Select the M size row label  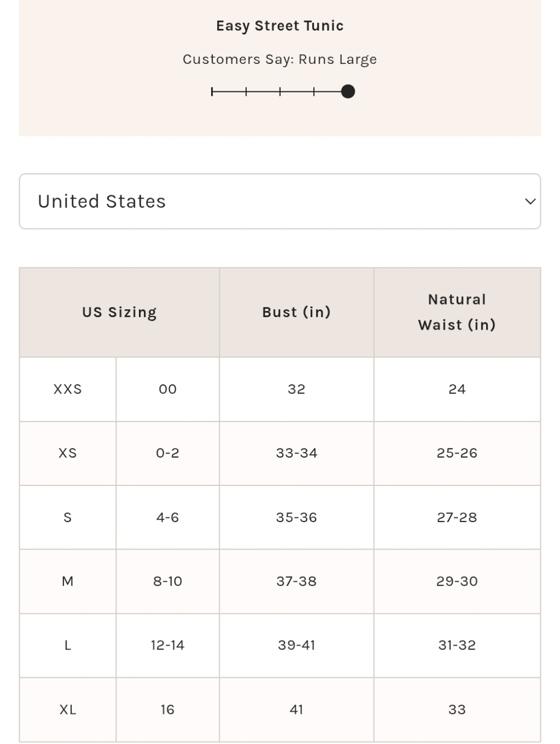(68, 582)
